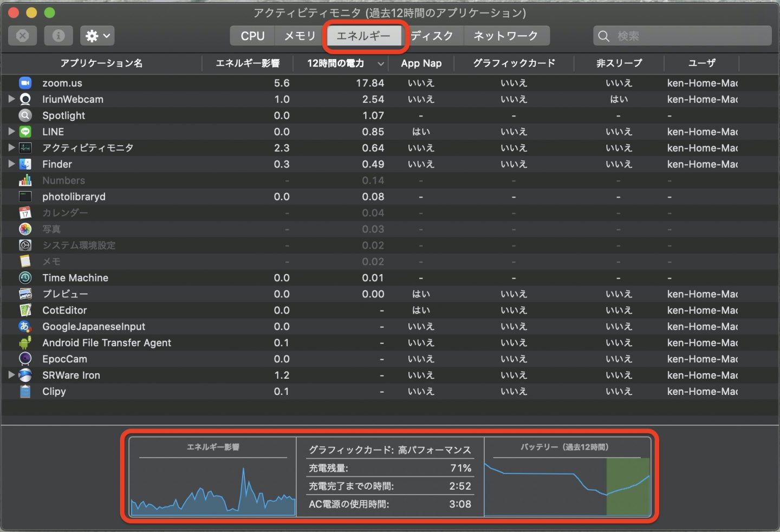Open the ネットワーク tab
The height and width of the screenshot is (532, 780).
(505, 36)
